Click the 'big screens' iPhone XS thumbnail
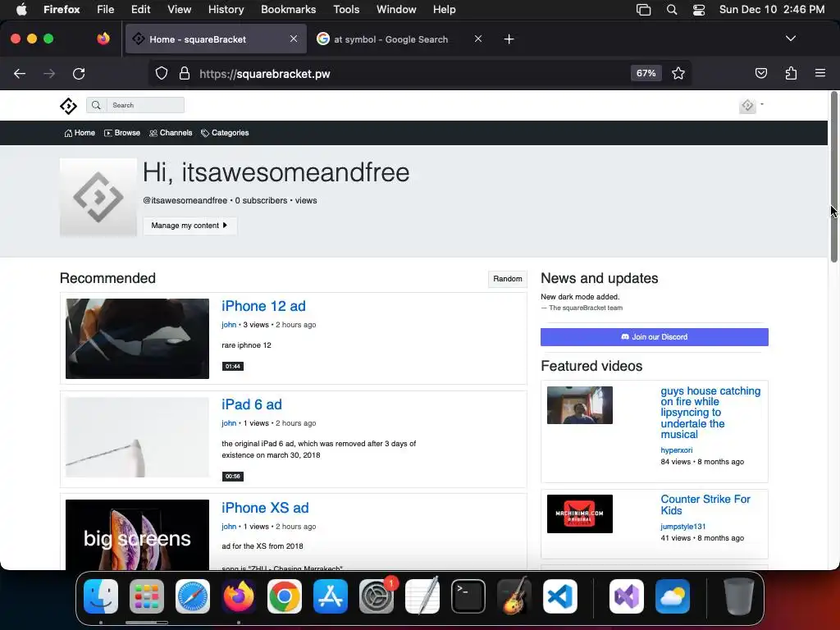Screen dimensions: 840x630 pyautogui.click(x=137, y=535)
